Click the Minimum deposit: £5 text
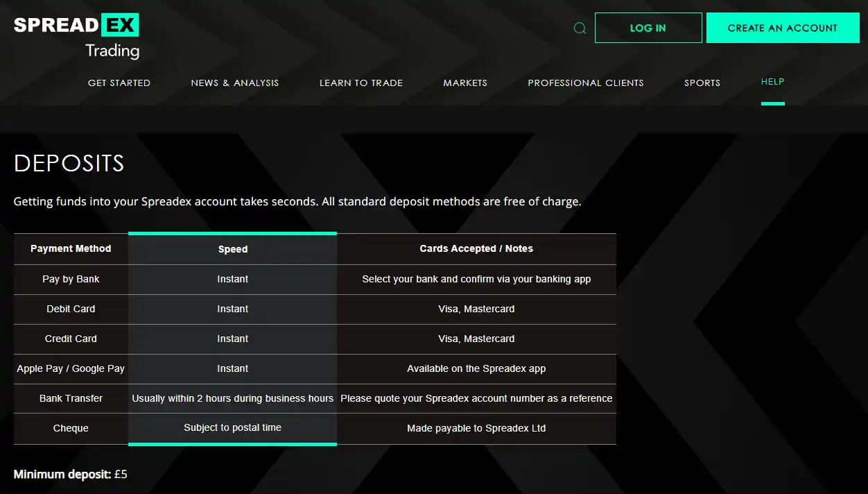 71,475
